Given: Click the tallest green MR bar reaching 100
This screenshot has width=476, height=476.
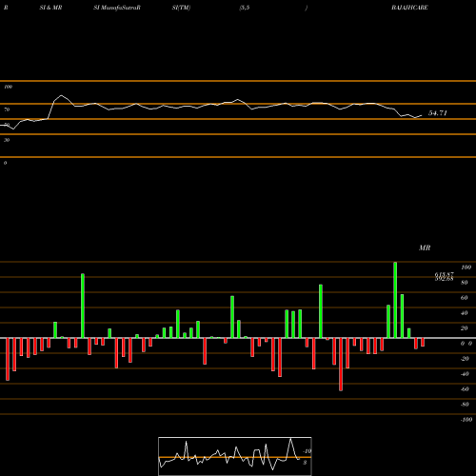Looking at the screenshot, I should tap(395, 300).
